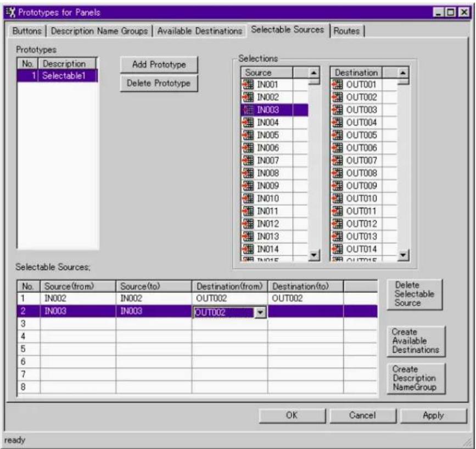The image size is (476, 449).
Task: Select OUT010 in the Destination list
Action: coord(364,198)
